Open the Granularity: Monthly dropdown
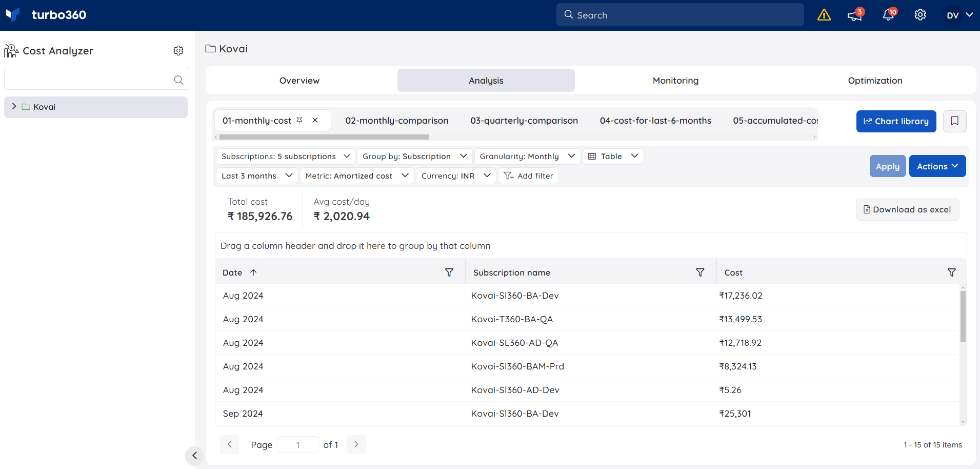The image size is (980, 469). tap(527, 157)
